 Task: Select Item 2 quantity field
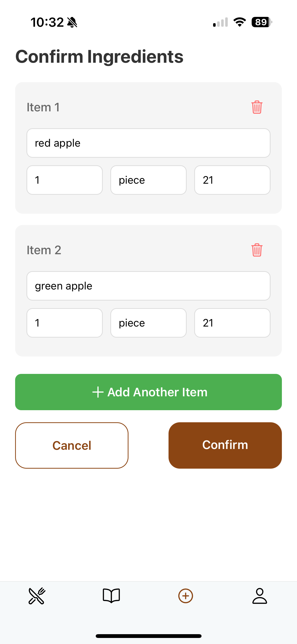64,323
